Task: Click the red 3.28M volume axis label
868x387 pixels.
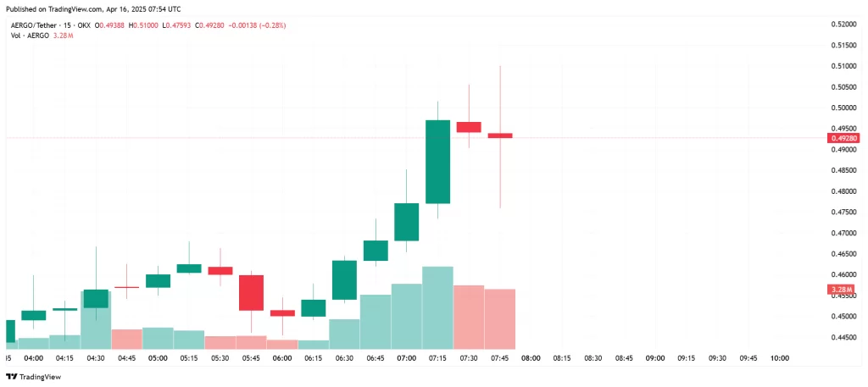Action: point(843,290)
